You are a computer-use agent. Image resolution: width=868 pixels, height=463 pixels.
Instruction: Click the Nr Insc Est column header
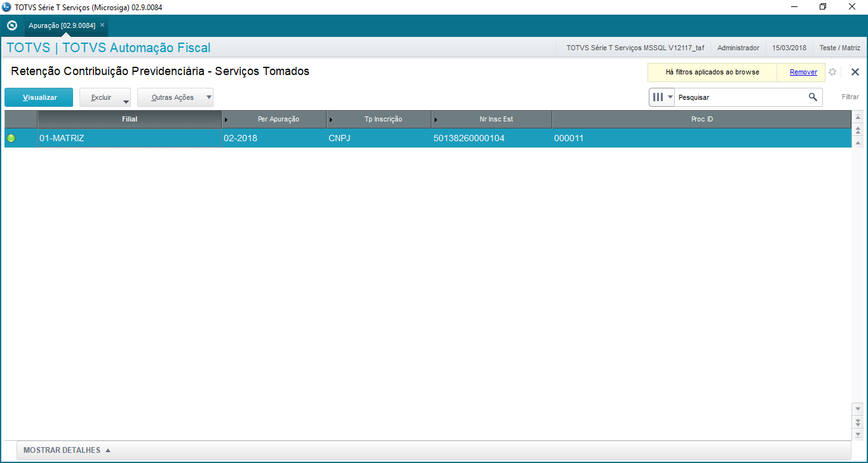tap(496, 120)
